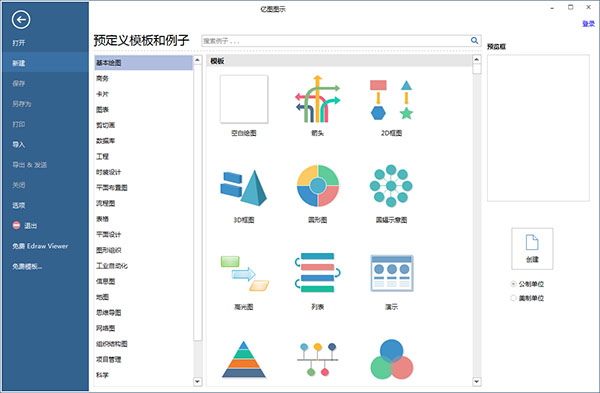Screen dimensions: 600x393
Task: Select the pyramid diagram template icon
Action: tap(244, 359)
